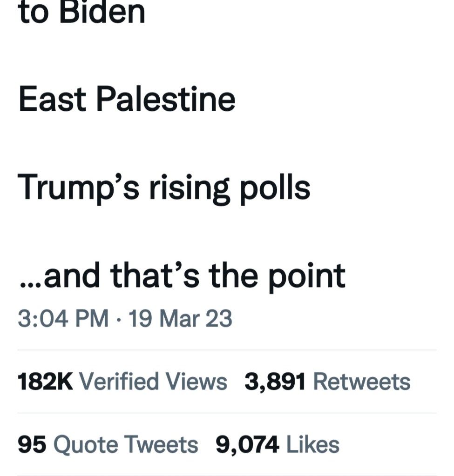Click the "East Palestine" line
454x476 pixels.
127,99
